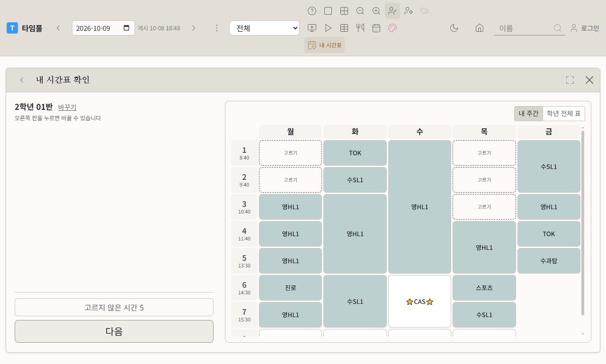This screenshot has height=364, width=606.
Task: Open the 내 시간표 tab
Action: click(x=324, y=45)
